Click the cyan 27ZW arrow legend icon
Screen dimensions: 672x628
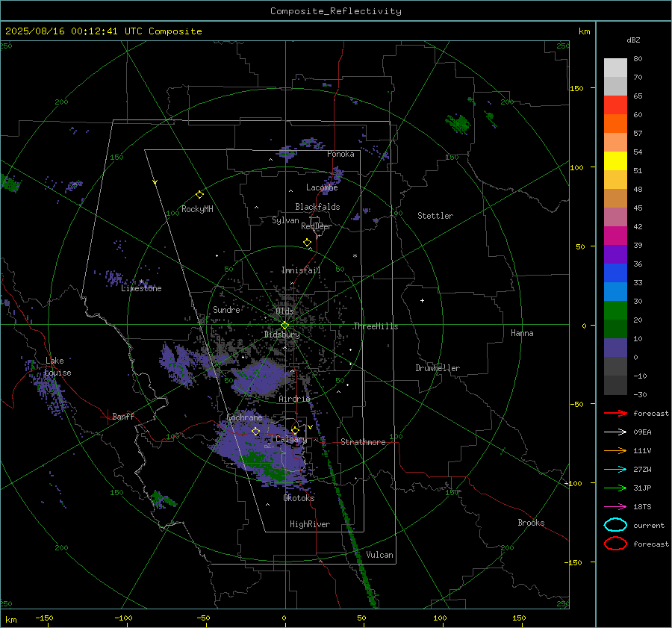615,469
